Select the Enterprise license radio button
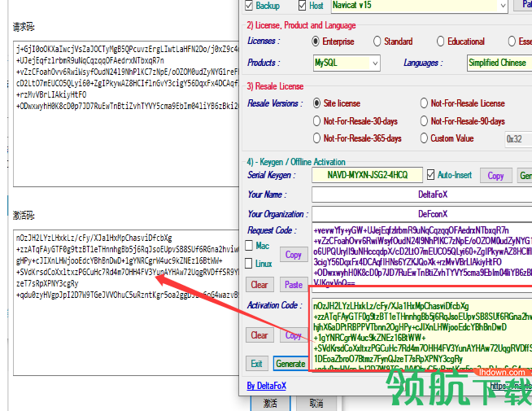532x411 pixels. click(316, 42)
